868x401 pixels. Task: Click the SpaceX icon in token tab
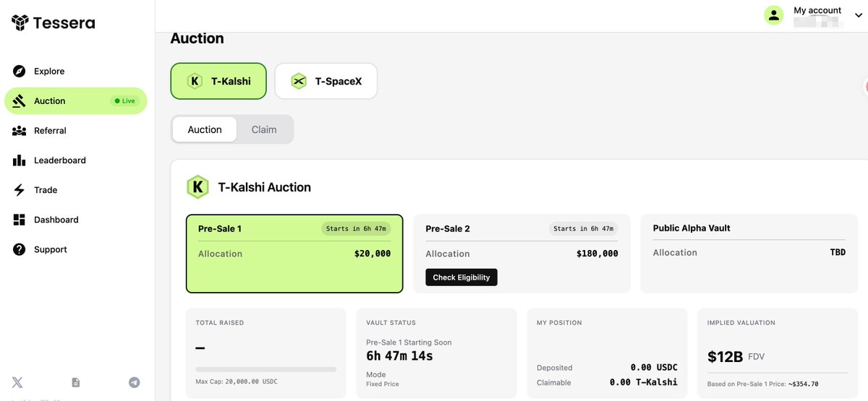tap(299, 81)
